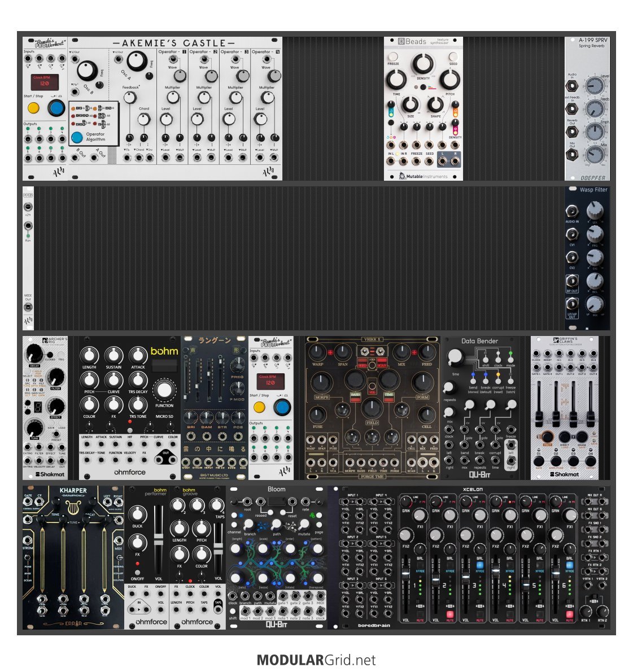This screenshot has height=672, width=633.
Task: Click the Beads Seed button
Action: click(453, 56)
